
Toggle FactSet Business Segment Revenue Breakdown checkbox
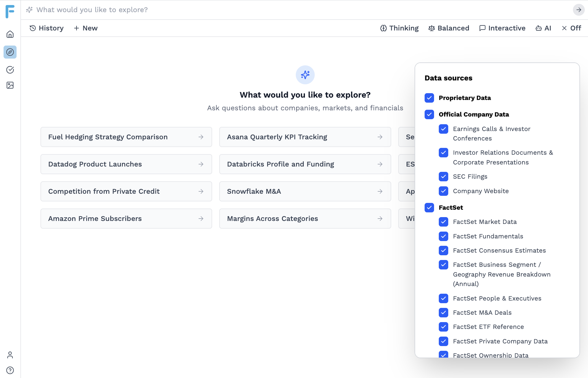coord(444,265)
